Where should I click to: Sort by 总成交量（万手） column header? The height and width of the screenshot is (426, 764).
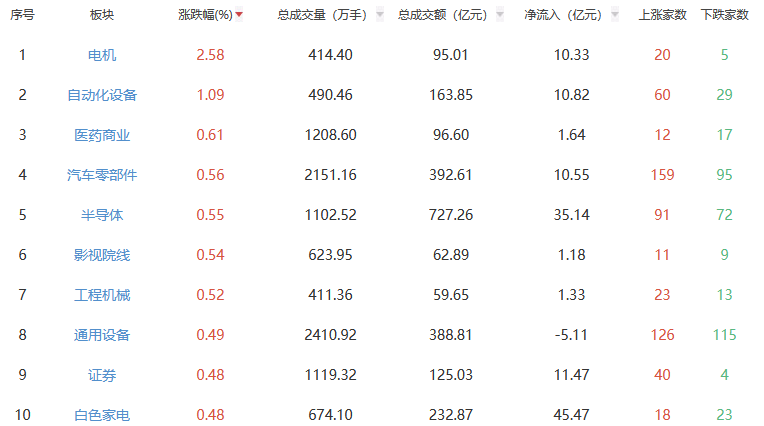pyautogui.click(x=322, y=15)
